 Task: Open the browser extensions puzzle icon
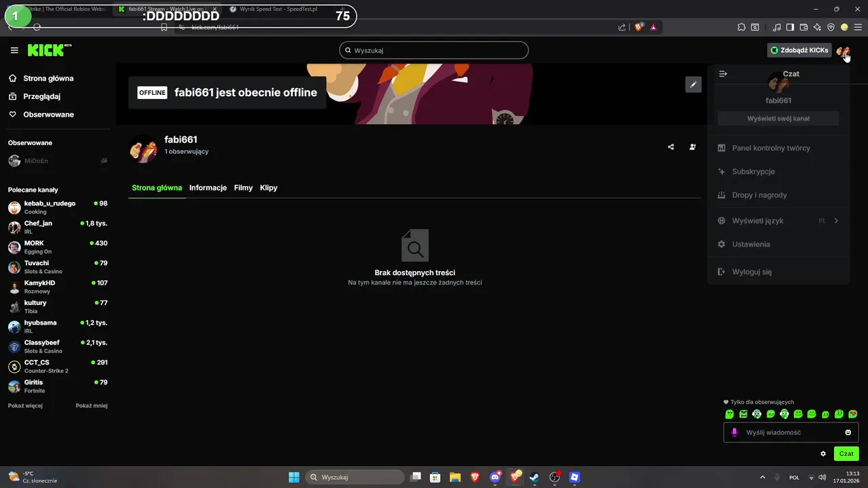[741, 27]
